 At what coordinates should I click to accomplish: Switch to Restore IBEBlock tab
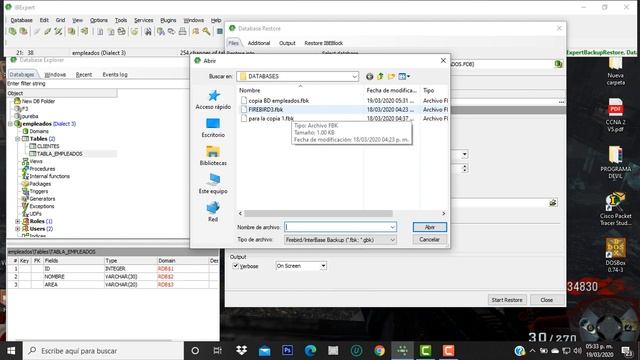point(324,43)
